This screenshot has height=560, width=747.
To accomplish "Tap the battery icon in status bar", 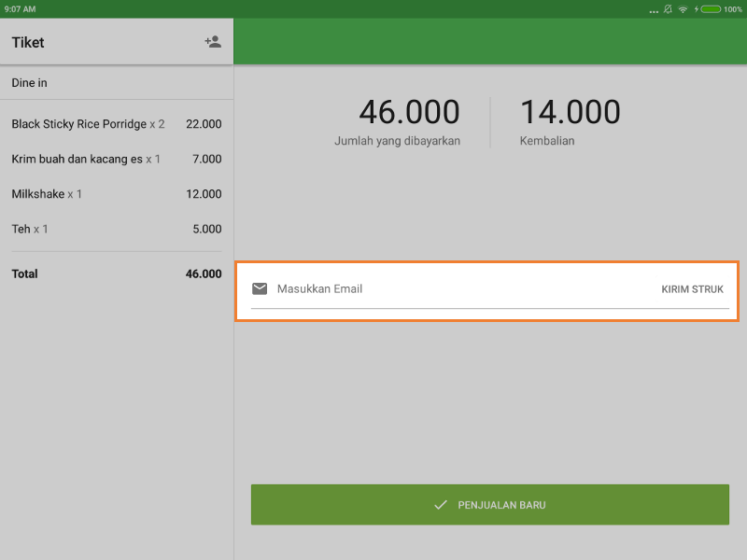I will (710, 8).
